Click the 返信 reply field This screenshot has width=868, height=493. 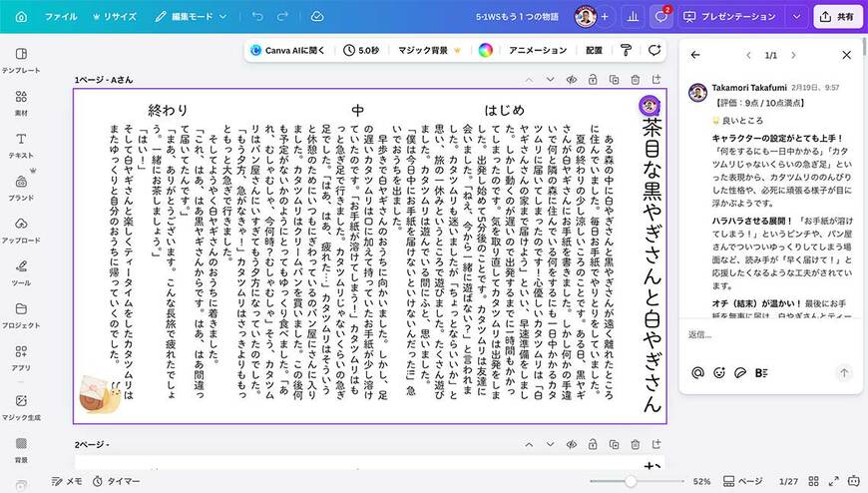[x=770, y=335]
